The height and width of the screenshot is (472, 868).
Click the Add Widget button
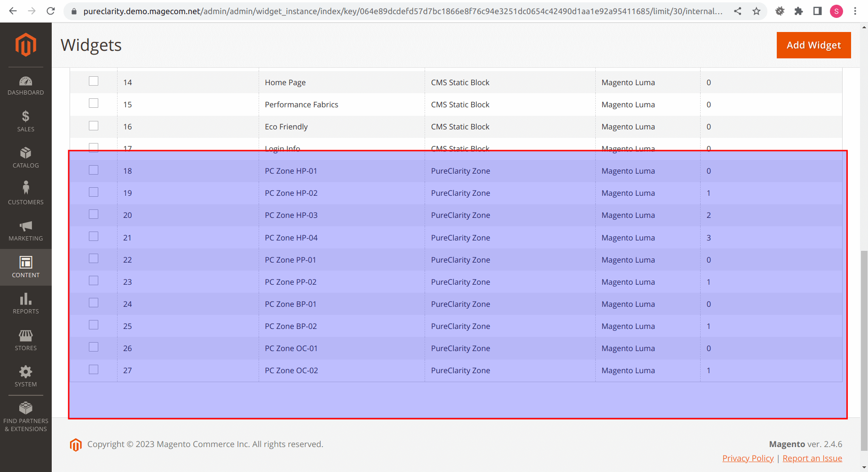[x=813, y=45]
